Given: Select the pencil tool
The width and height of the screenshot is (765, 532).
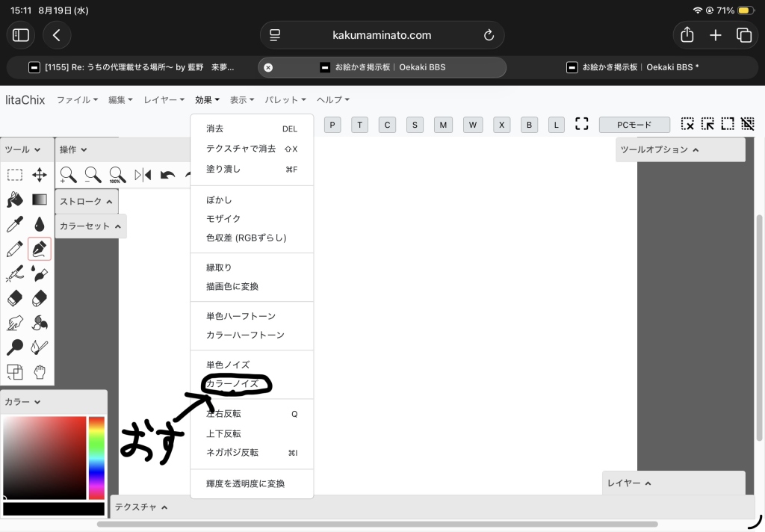Looking at the screenshot, I should (15, 249).
